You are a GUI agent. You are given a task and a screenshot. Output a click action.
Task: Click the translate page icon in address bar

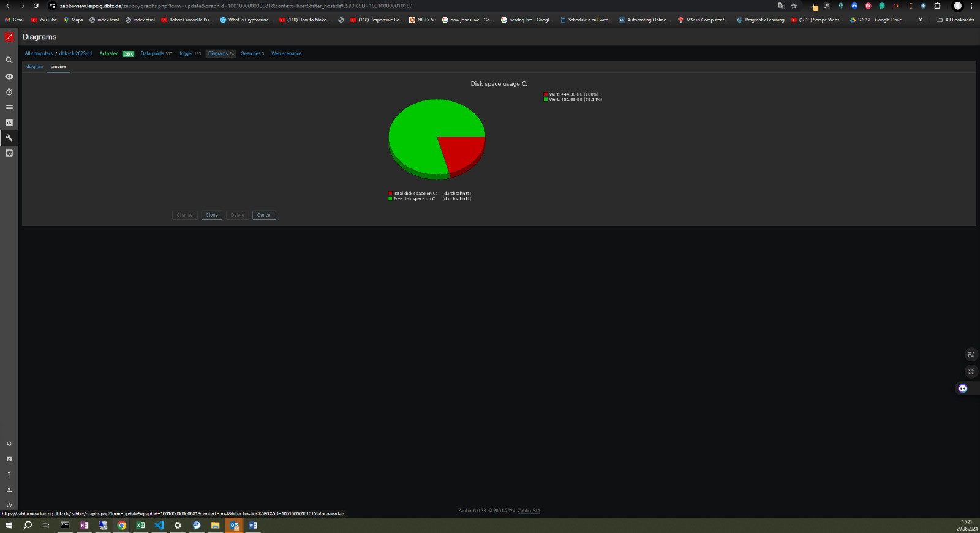point(781,6)
